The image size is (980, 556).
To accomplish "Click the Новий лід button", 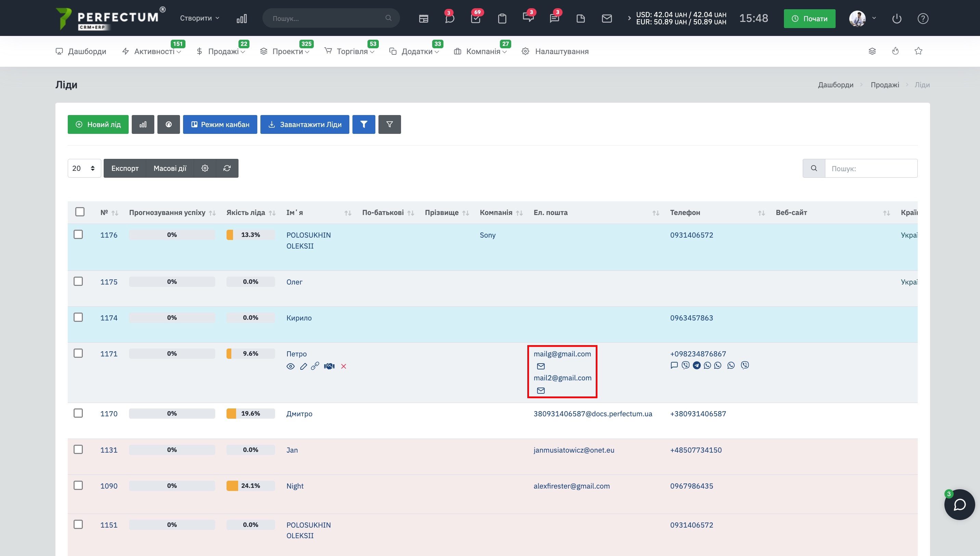I will (98, 125).
